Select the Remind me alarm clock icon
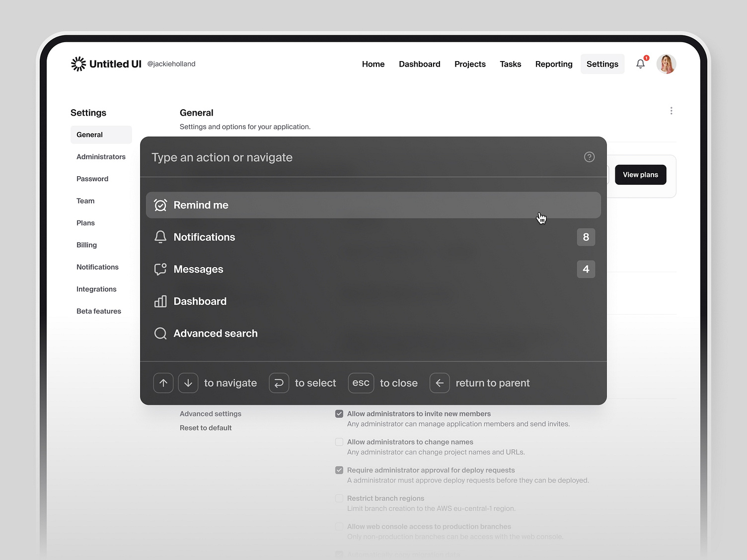747x560 pixels. point(160,205)
